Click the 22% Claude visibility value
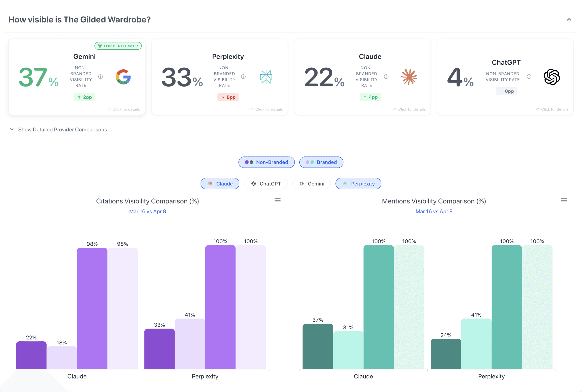The image size is (582, 392). [324, 77]
